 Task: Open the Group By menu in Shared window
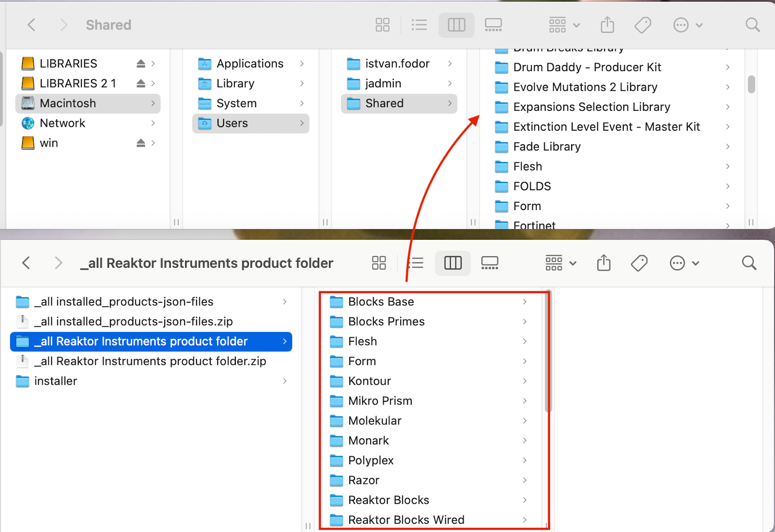[x=564, y=25]
